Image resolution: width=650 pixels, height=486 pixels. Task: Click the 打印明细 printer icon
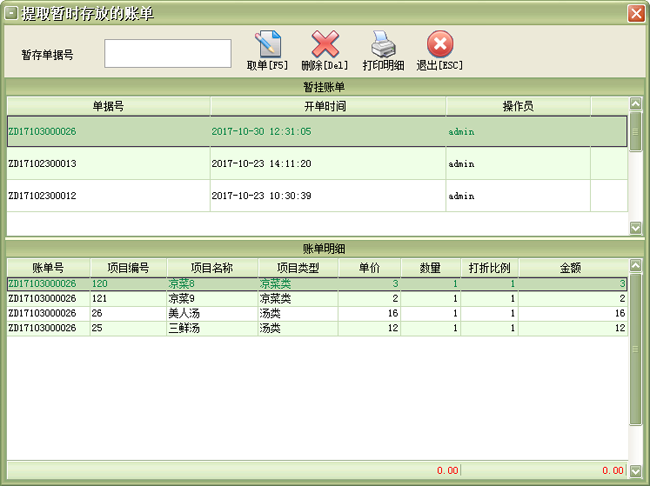click(383, 45)
